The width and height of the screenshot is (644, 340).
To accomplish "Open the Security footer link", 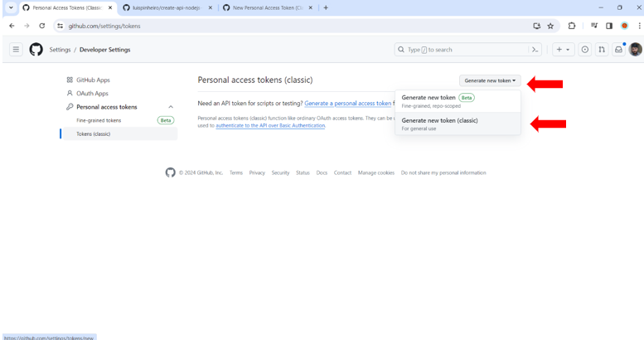I will tap(280, 172).
